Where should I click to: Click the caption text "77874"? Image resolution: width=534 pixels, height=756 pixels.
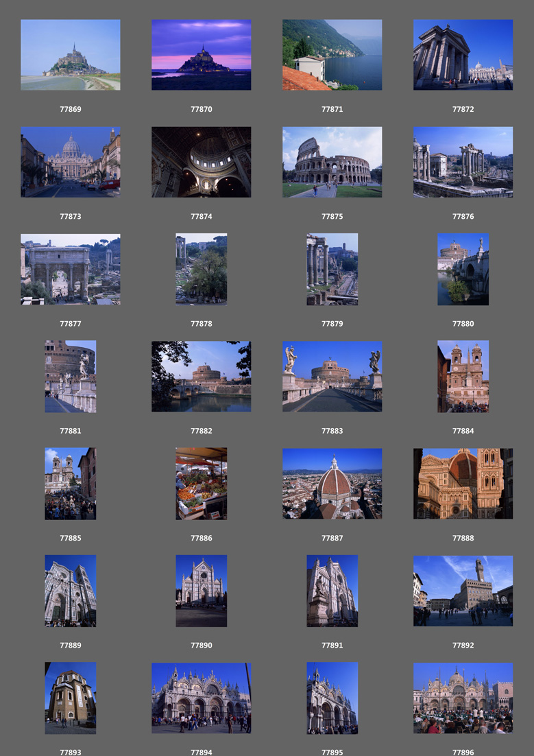(202, 217)
